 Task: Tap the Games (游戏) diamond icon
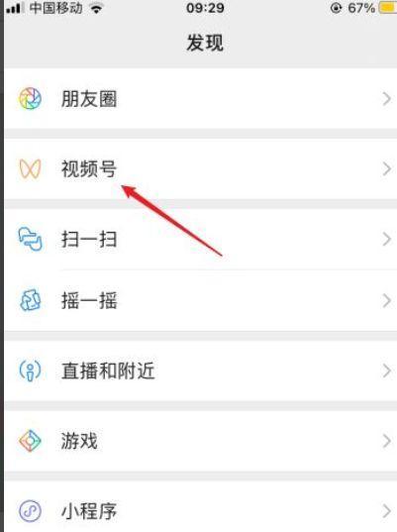click(x=30, y=441)
